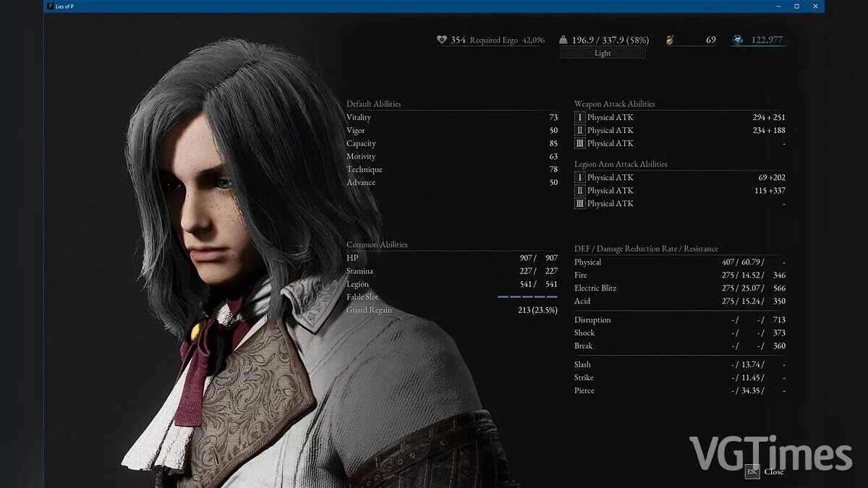
Task: Click the Required Ergo value 42,096
Action: [x=533, y=40]
